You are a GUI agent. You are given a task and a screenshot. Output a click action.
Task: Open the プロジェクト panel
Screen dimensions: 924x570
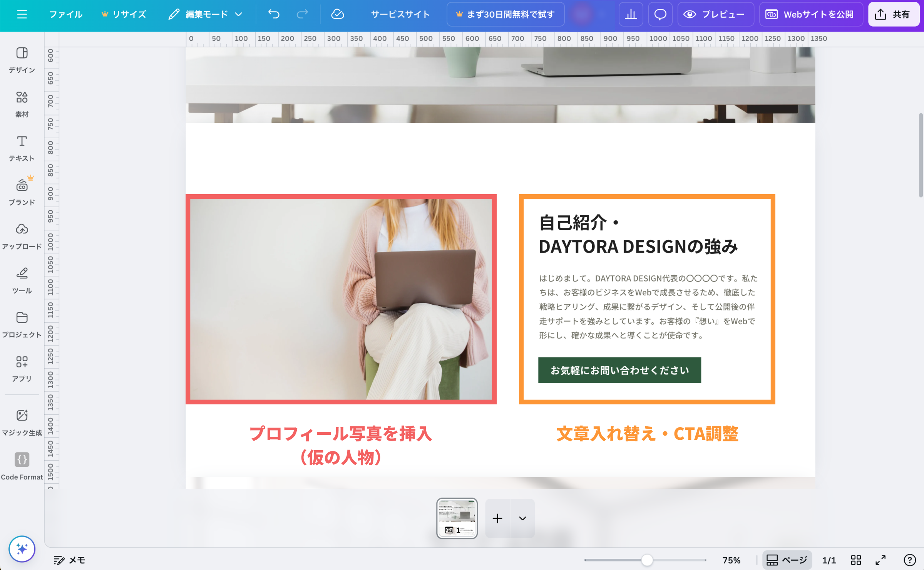22,325
